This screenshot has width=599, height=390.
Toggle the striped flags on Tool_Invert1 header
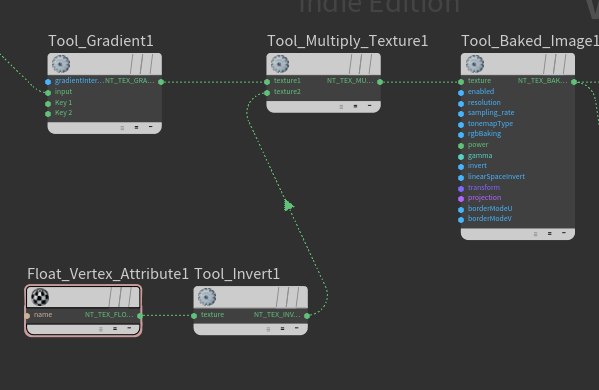[x=288, y=297]
